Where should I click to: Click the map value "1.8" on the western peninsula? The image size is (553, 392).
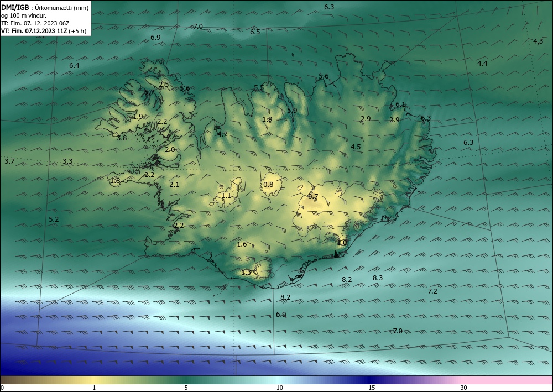pyautogui.click(x=116, y=181)
